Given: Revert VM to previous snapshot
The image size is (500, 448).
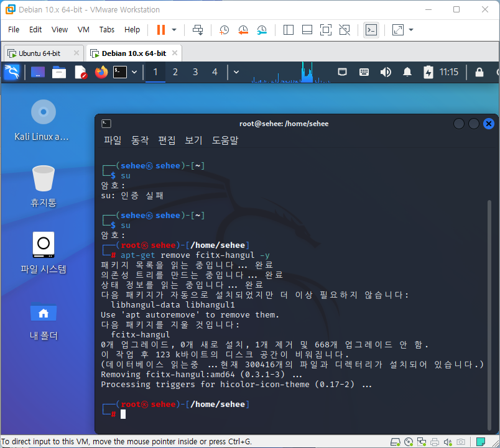Looking at the screenshot, I should 243,30.
